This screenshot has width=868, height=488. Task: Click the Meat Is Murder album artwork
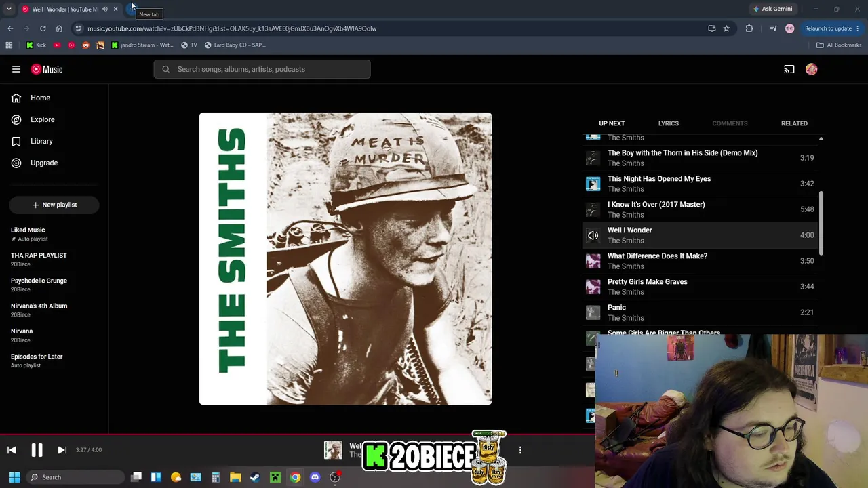pos(345,259)
